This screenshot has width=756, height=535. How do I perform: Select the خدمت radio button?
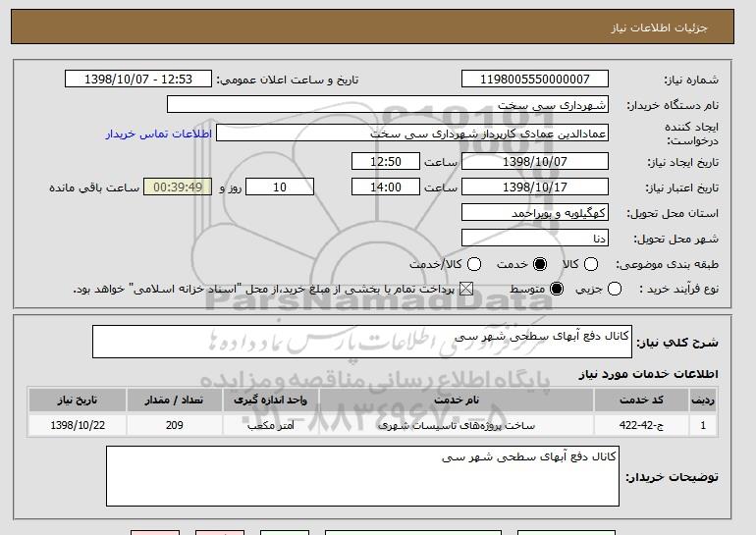point(540,264)
